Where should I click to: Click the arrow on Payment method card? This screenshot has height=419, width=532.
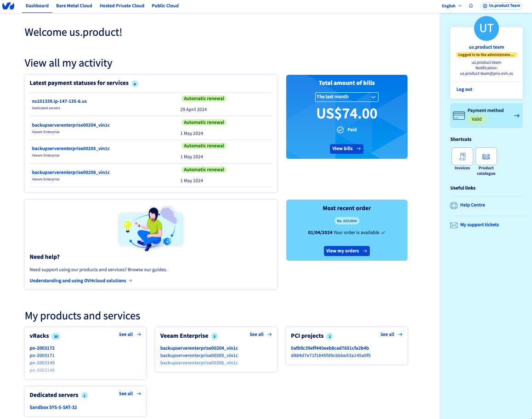pyautogui.click(x=516, y=116)
